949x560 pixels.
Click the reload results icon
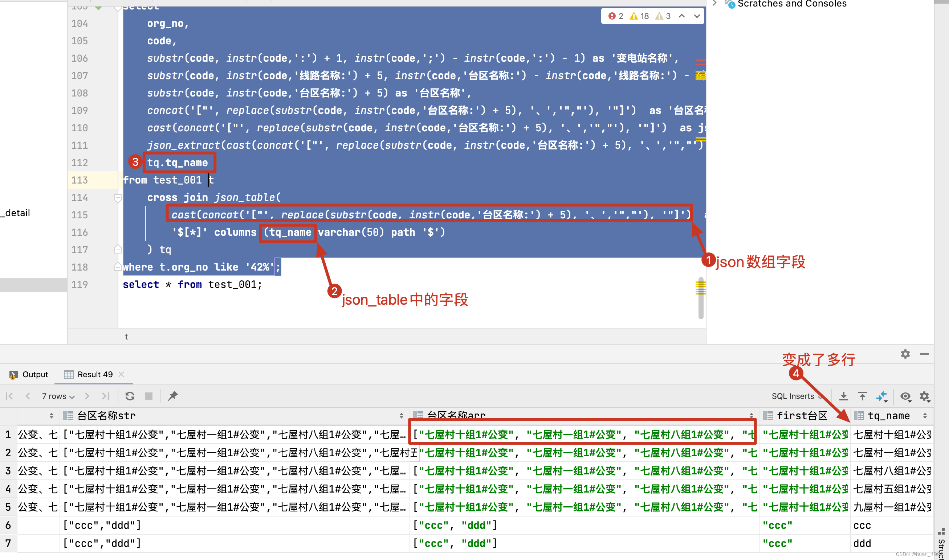130,396
